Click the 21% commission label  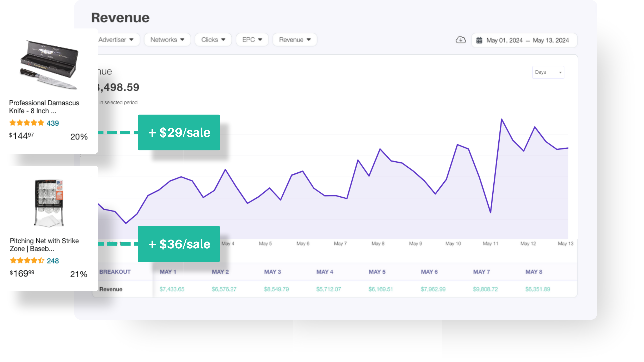click(x=79, y=274)
